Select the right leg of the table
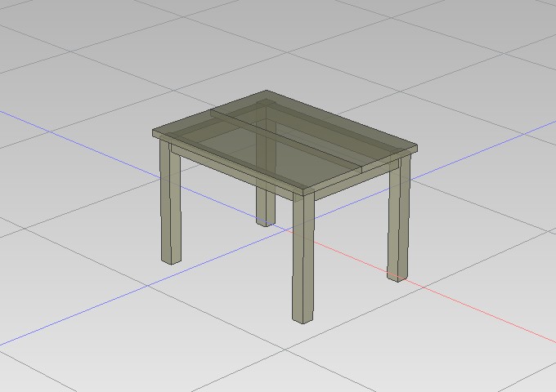This screenshot has height=392, width=556. point(398,220)
